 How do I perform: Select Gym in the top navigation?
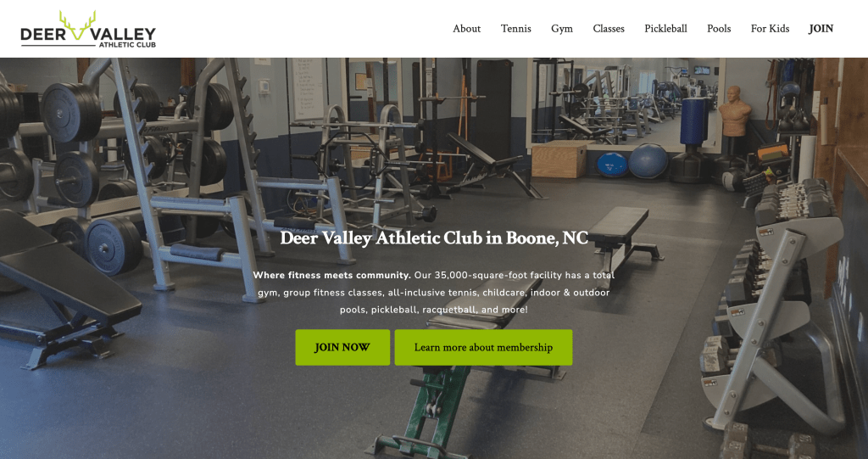(x=562, y=29)
